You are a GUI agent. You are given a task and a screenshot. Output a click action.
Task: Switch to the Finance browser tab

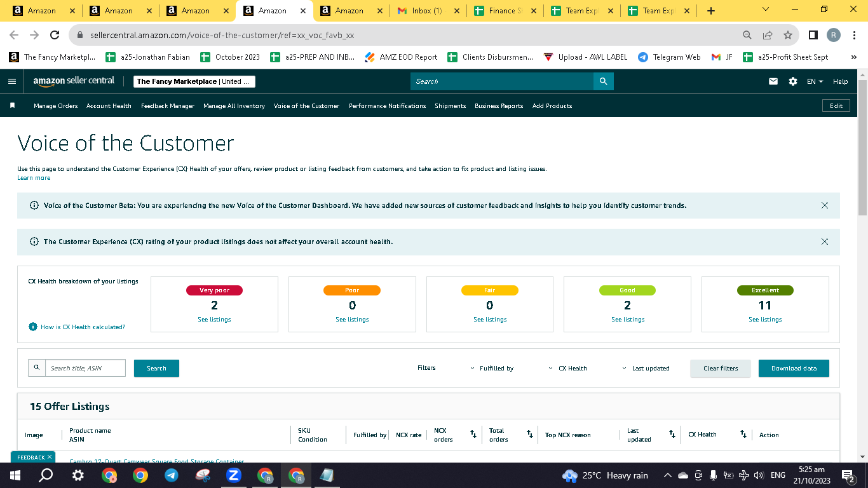click(505, 11)
